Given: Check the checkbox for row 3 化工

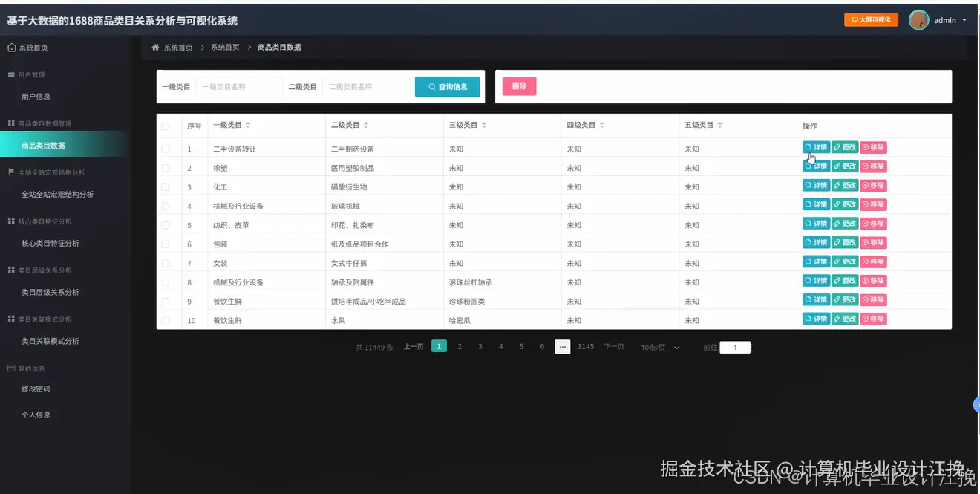Looking at the screenshot, I should tap(166, 187).
